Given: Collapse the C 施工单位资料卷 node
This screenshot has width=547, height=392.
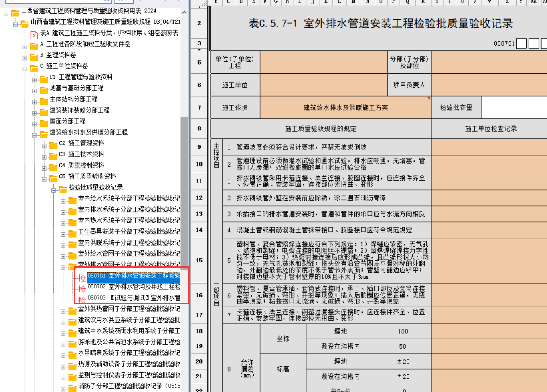Looking at the screenshot, I should pyautogui.click(x=25, y=69).
